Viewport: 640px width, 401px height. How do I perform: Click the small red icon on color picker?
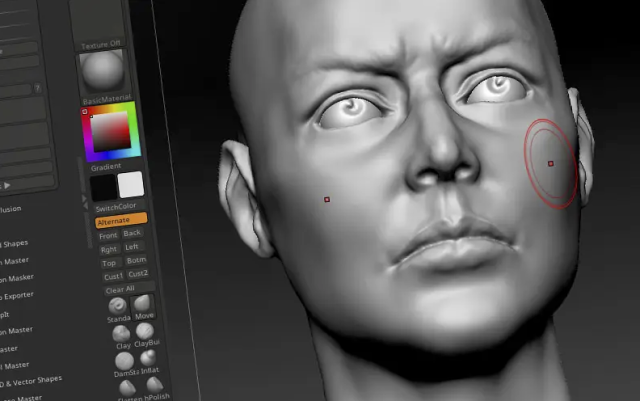pyautogui.click(x=84, y=112)
